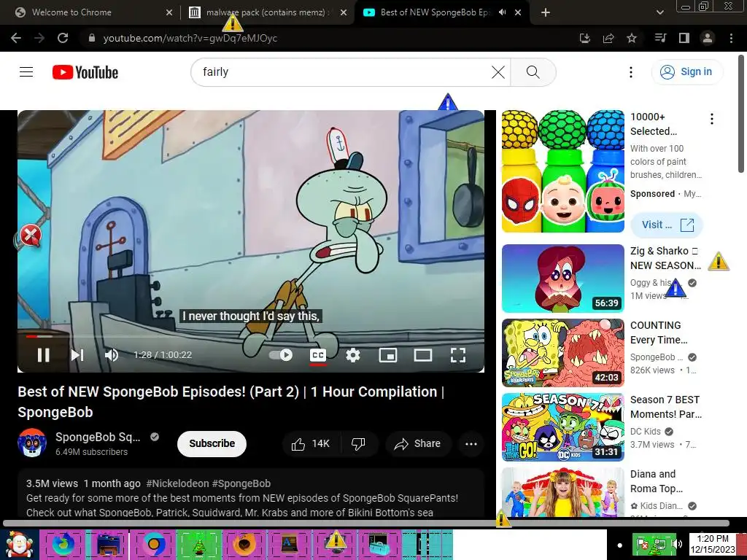Viewport: 747px width, 560px height.
Task: Click the tray volume speaker icon
Action: click(677, 544)
